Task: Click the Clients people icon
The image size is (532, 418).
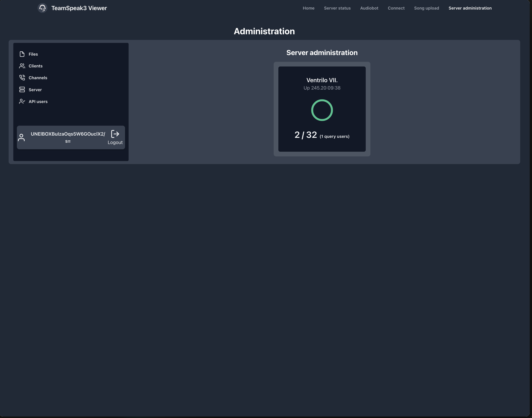Action: click(x=22, y=66)
